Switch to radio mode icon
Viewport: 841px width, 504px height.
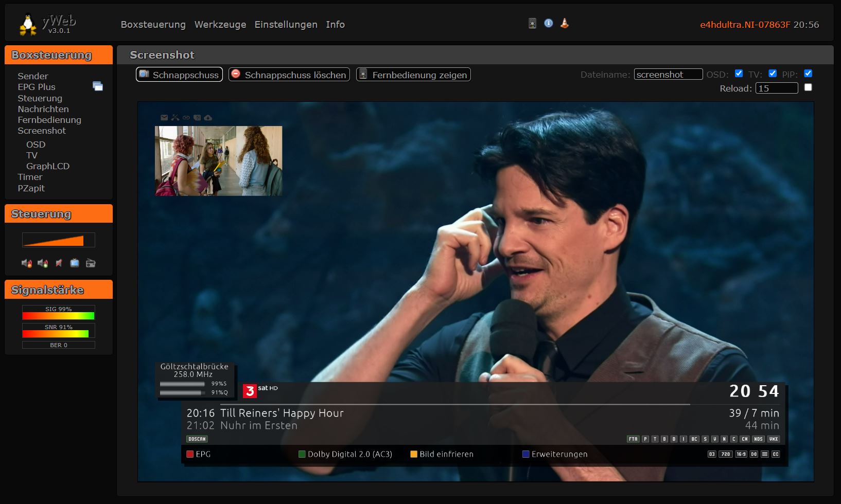(x=91, y=263)
